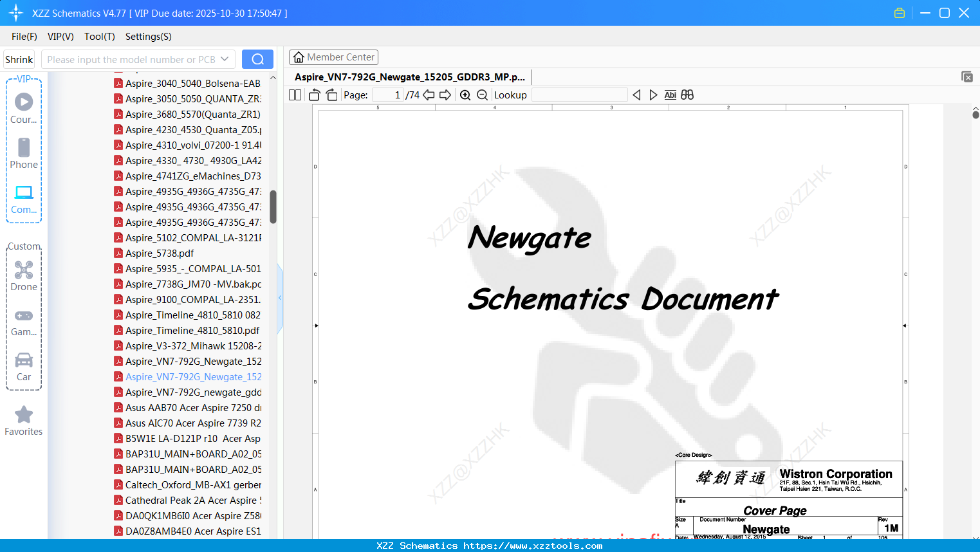Open Cathedral Peak 2A Acer Aspire file
This screenshot has width=980, height=552.
tap(188, 500)
